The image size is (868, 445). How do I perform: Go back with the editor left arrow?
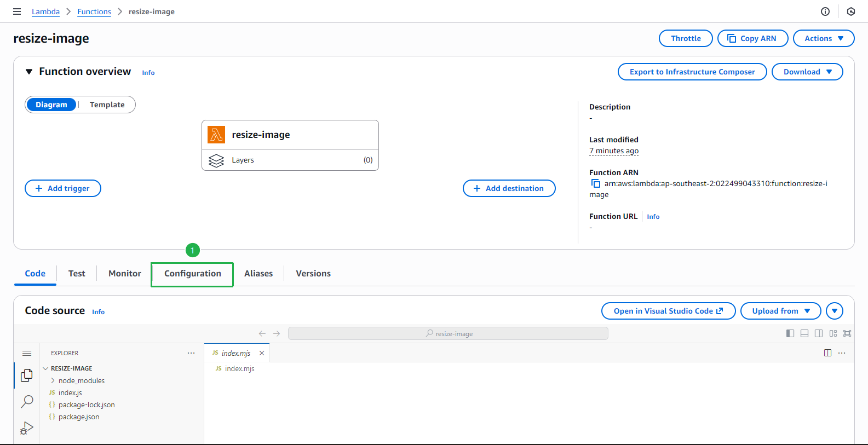click(x=262, y=333)
